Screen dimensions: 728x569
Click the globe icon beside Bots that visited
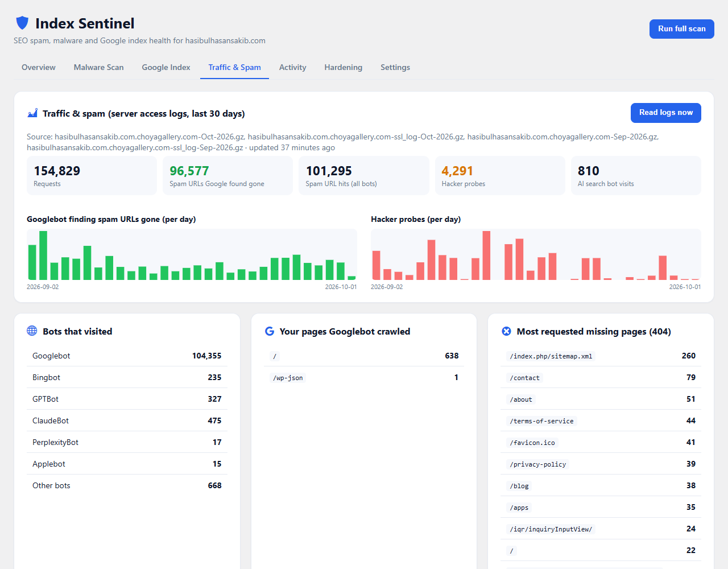[x=32, y=331]
